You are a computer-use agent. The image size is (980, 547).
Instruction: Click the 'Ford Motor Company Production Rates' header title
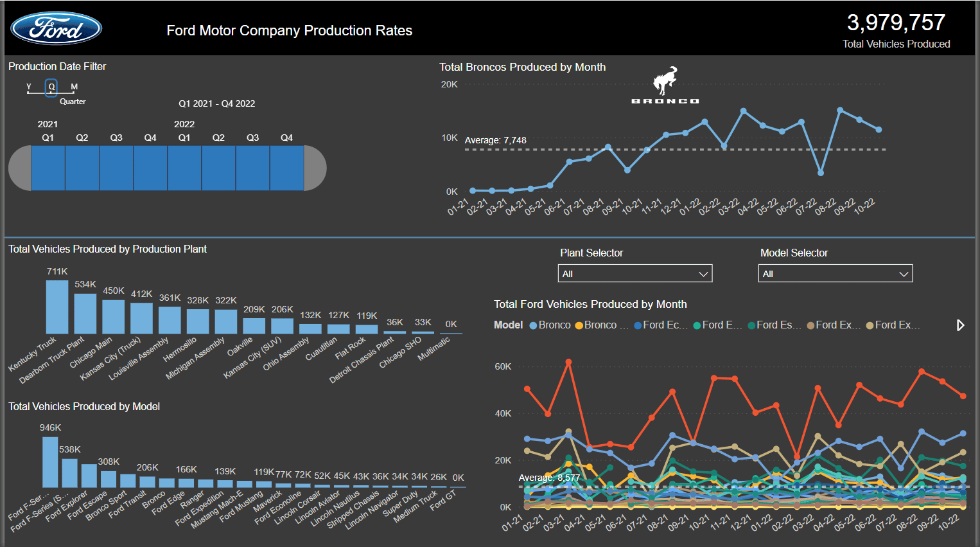click(290, 30)
